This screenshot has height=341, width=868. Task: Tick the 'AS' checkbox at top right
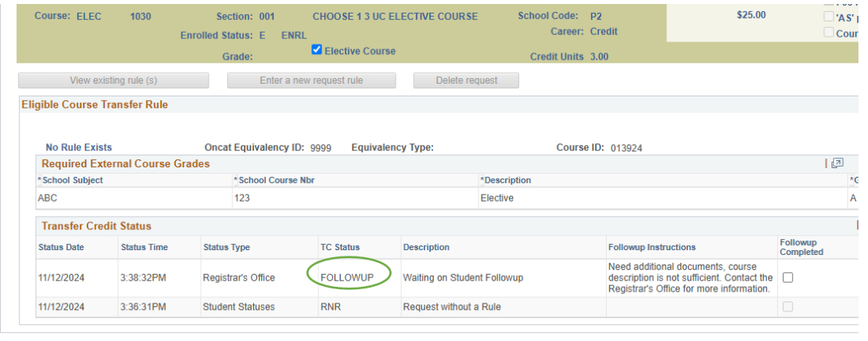[829, 17]
